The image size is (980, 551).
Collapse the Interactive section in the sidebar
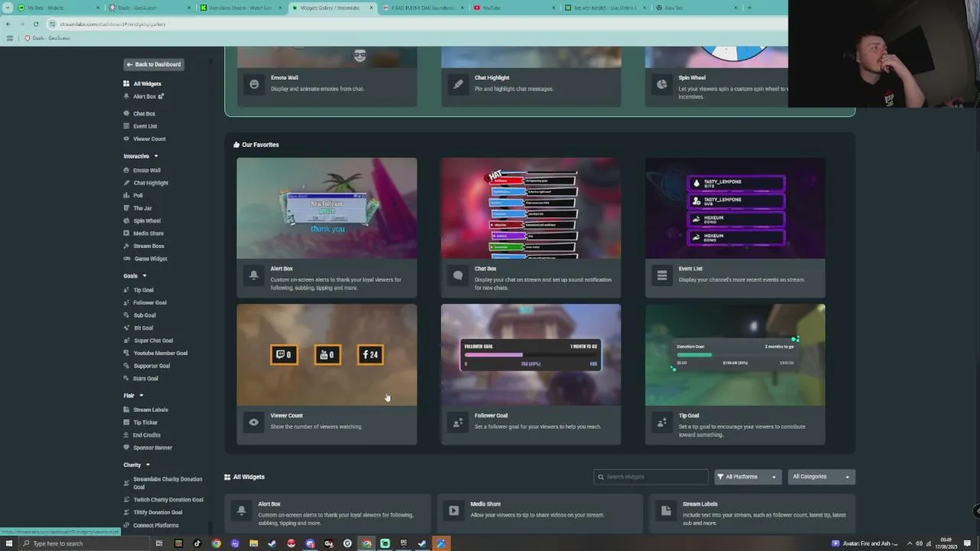[155, 156]
